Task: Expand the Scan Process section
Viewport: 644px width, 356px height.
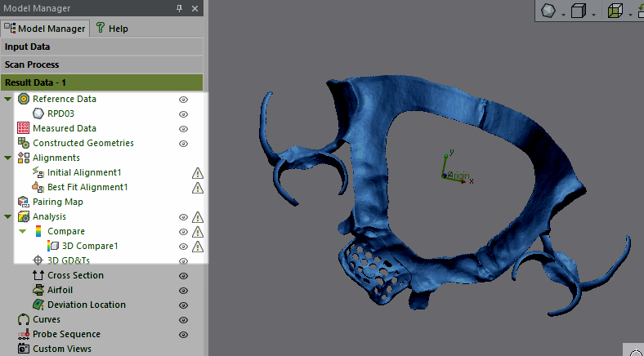Action: pyautogui.click(x=102, y=65)
